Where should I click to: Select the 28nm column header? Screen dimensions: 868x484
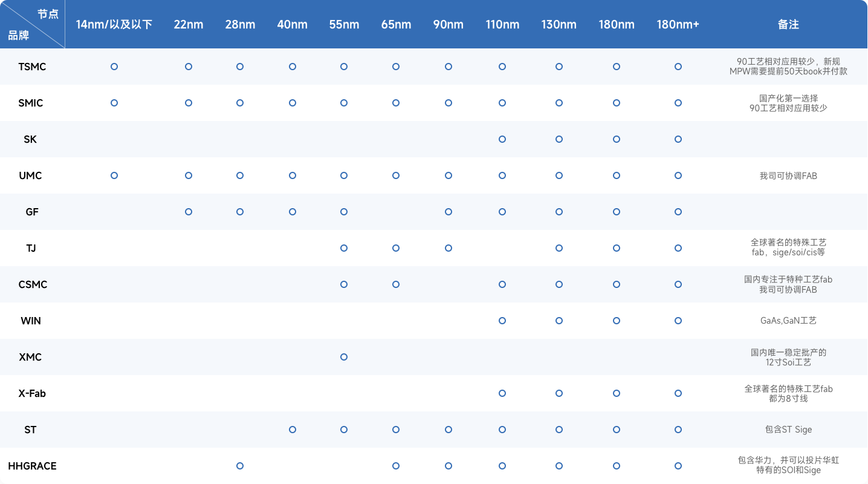point(240,25)
